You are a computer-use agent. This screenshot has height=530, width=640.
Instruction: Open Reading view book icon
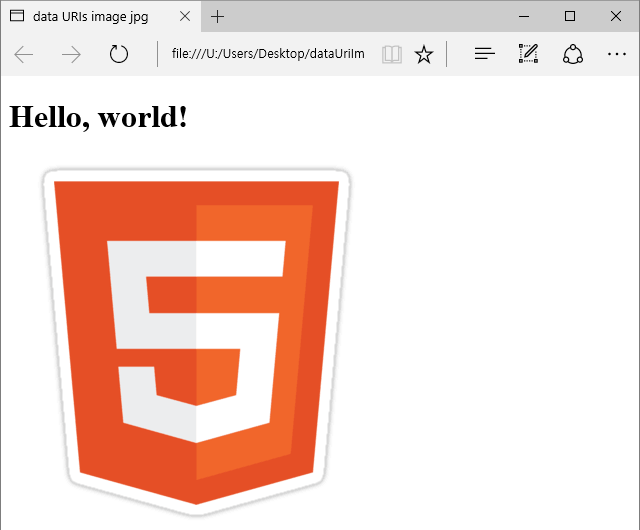point(392,54)
